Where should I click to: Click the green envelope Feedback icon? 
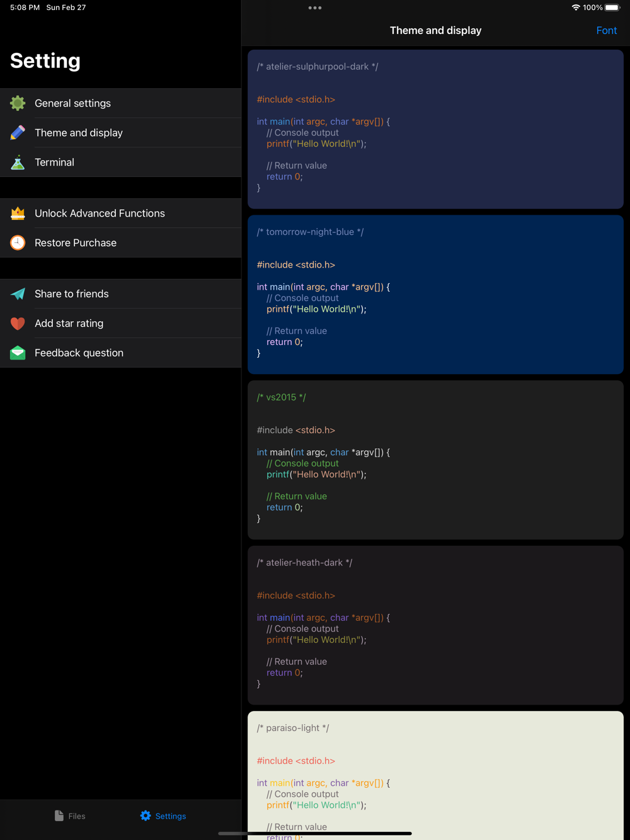pyautogui.click(x=18, y=353)
